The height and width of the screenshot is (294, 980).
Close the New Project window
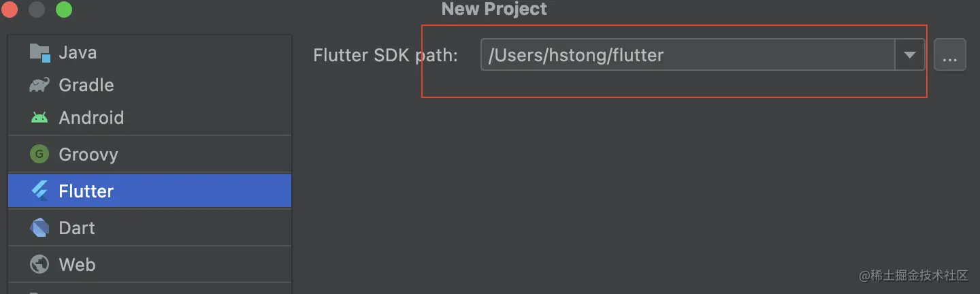click(10, 10)
